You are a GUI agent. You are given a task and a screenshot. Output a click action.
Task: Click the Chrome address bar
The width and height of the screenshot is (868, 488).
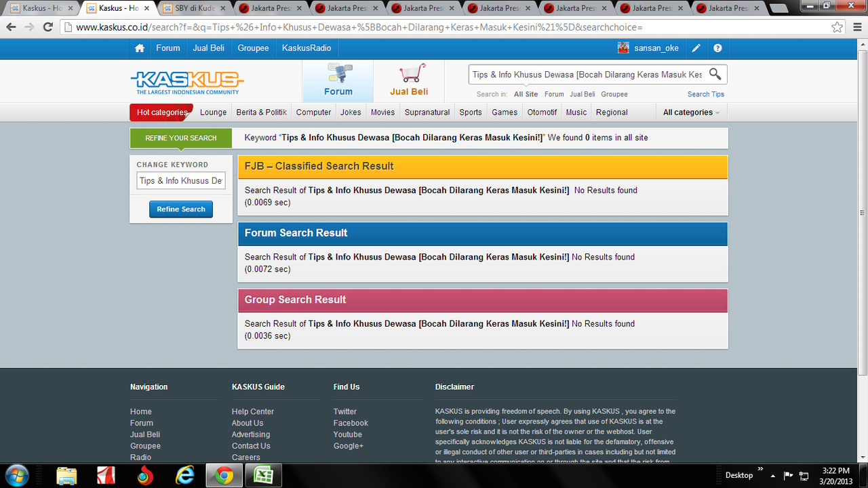click(448, 27)
